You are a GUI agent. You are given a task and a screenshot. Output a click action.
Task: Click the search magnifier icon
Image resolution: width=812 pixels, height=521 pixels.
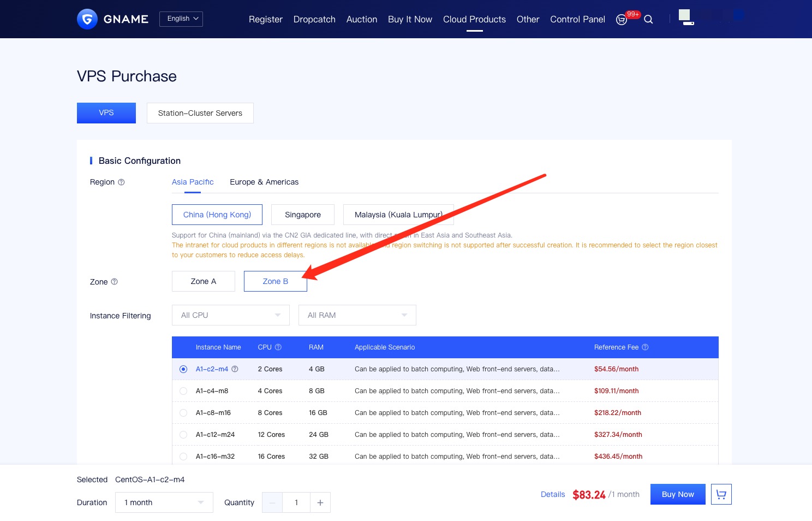click(648, 20)
